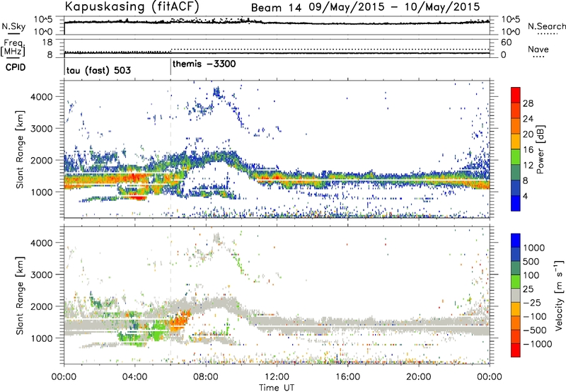566x392 pixels.
Task: Click the 'Nave' legend label
Action: coord(538,49)
